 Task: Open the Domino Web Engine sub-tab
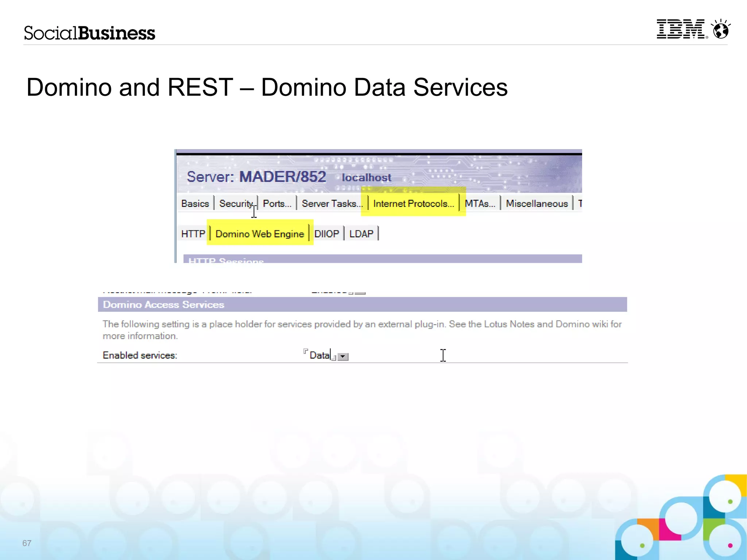pos(260,234)
